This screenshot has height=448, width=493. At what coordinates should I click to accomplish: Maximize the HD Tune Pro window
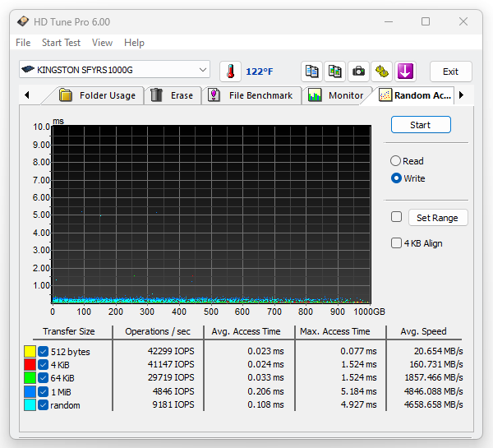pos(426,21)
